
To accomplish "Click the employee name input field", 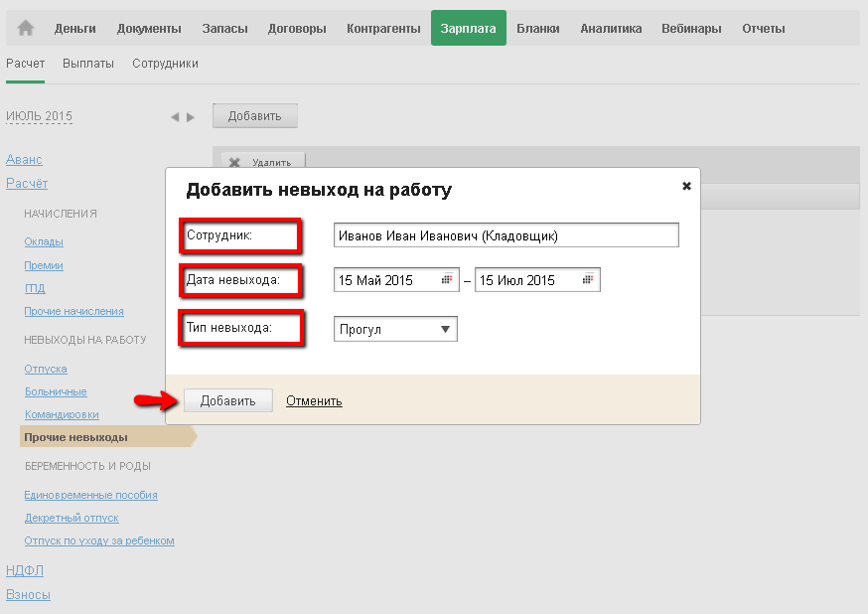I will 506,235.
